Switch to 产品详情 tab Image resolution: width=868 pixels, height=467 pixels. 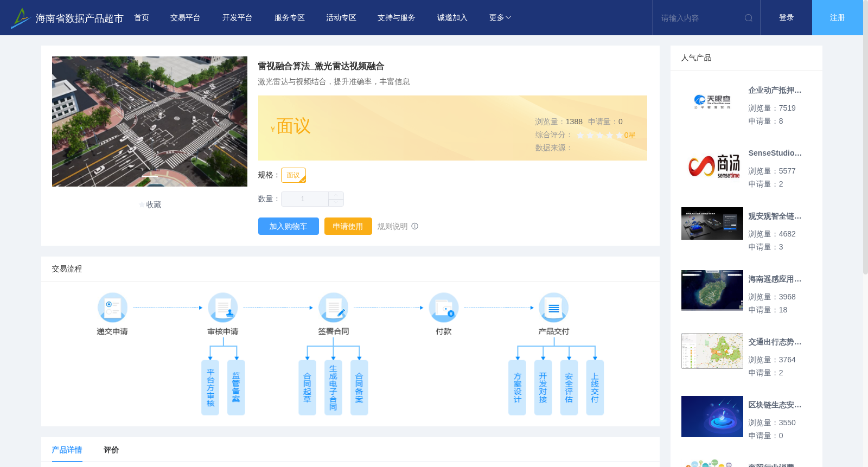(x=67, y=450)
